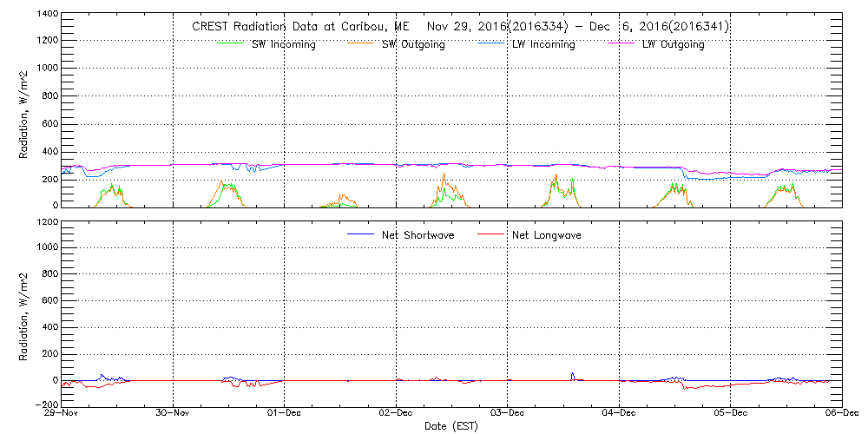Viewport: 868px width, 434px height.
Task: Click the 30-Nov date tick label
Action: 174,413
